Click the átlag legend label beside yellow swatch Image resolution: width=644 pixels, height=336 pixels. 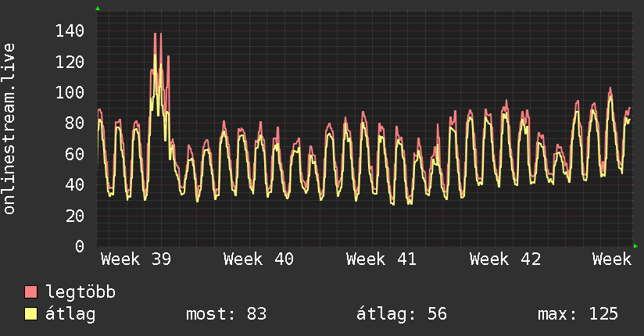(70, 314)
